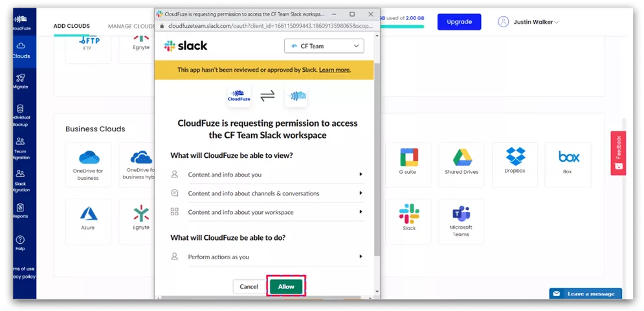Select the Slack cloud card

point(408,221)
